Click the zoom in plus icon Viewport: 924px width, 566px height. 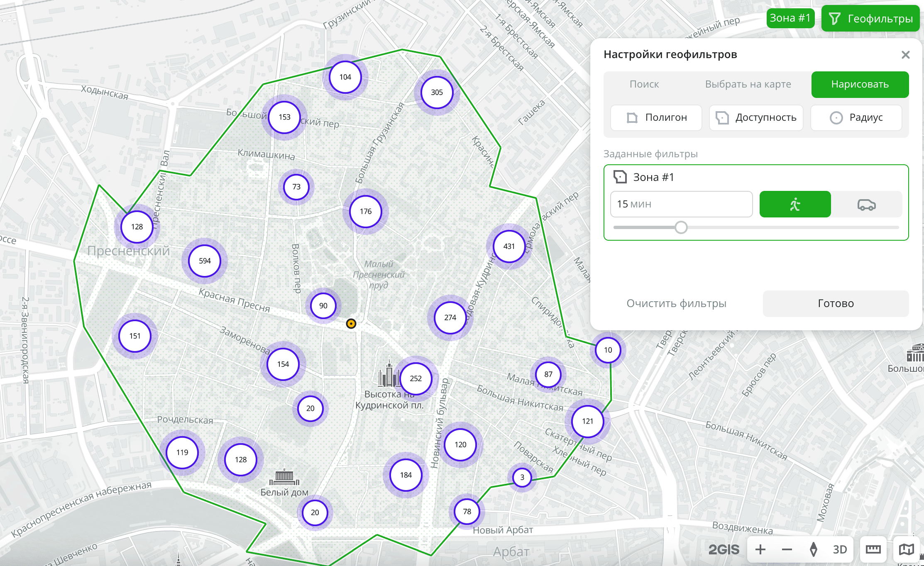coord(760,549)
